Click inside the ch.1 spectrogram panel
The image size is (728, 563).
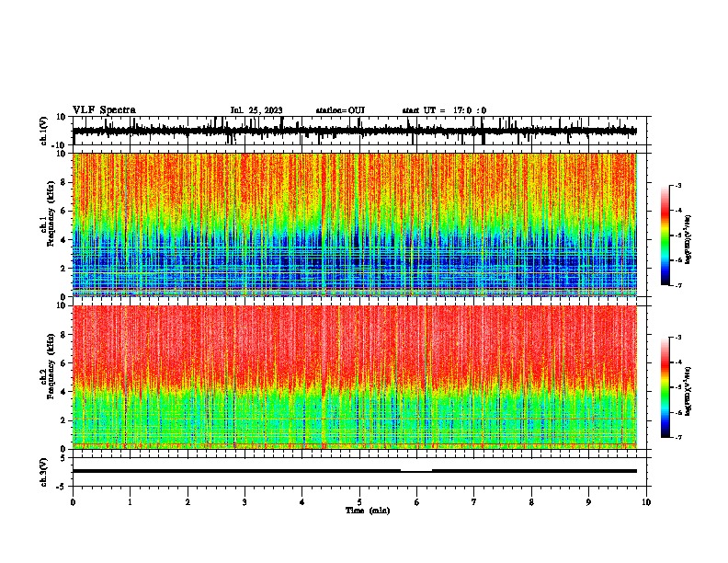(355, 224)
